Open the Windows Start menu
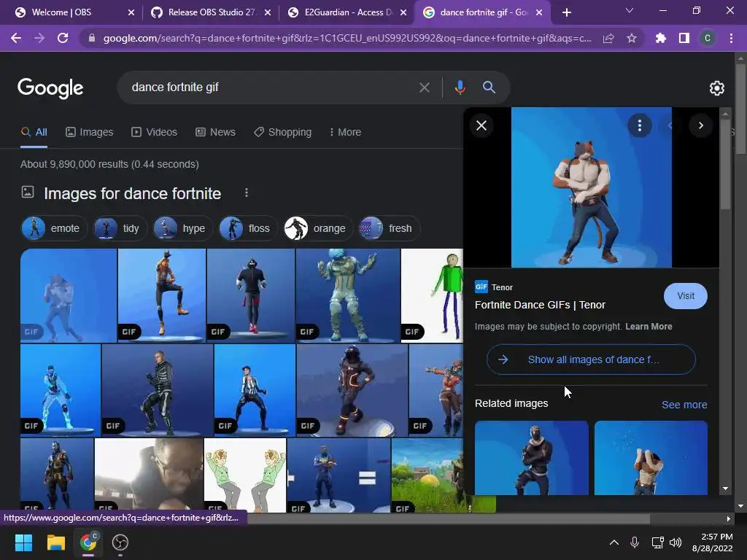The width and height of the screenshot is (747, 560). [24, 542]
